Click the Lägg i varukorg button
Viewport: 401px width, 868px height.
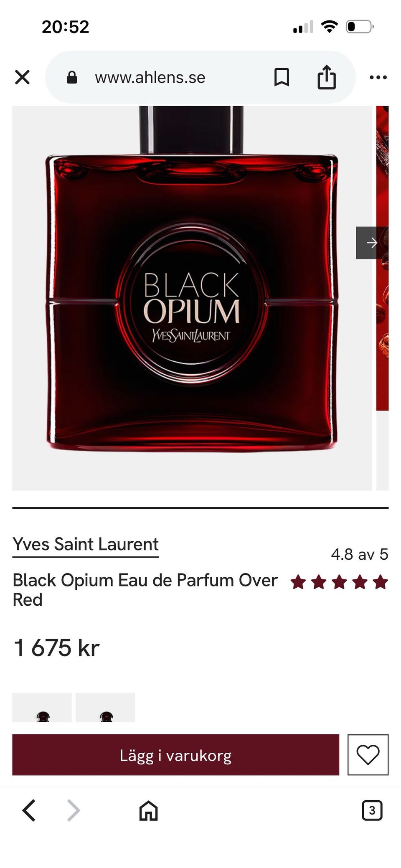(x=175, y=754)
